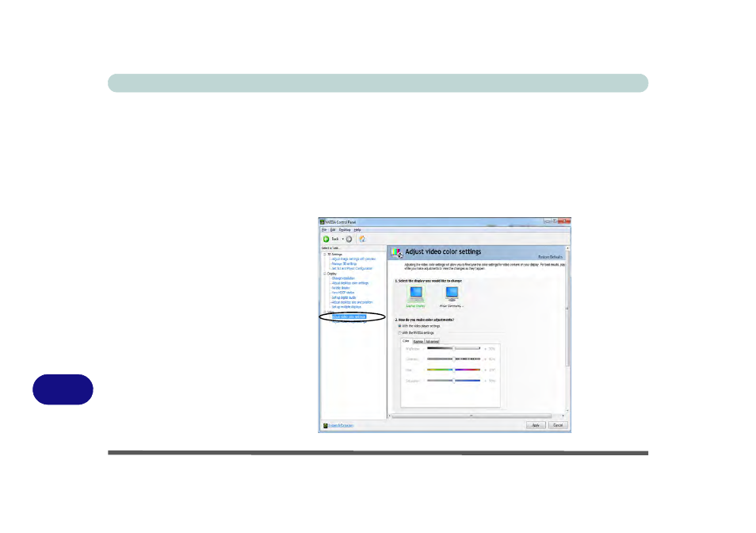756x533 pixels.
Task: Open Adjust desktop size and position
Action: pos(352,302)
